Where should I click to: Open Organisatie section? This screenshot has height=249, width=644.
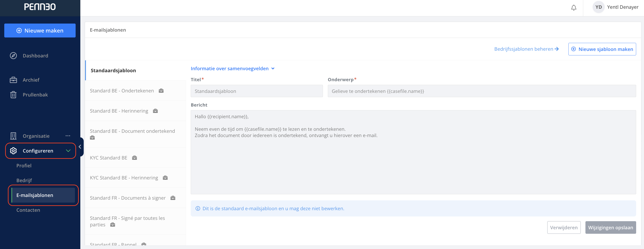click(x=36, y=136)
